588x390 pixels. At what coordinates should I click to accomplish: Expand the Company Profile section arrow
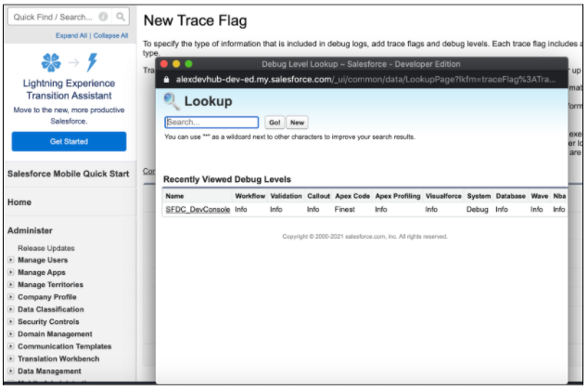pos(12,297)
